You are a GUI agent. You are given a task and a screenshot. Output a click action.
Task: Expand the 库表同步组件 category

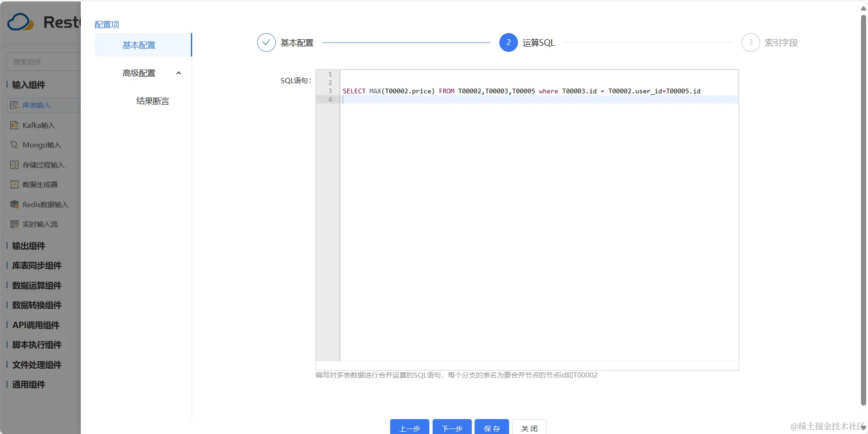tap(37, 266)
